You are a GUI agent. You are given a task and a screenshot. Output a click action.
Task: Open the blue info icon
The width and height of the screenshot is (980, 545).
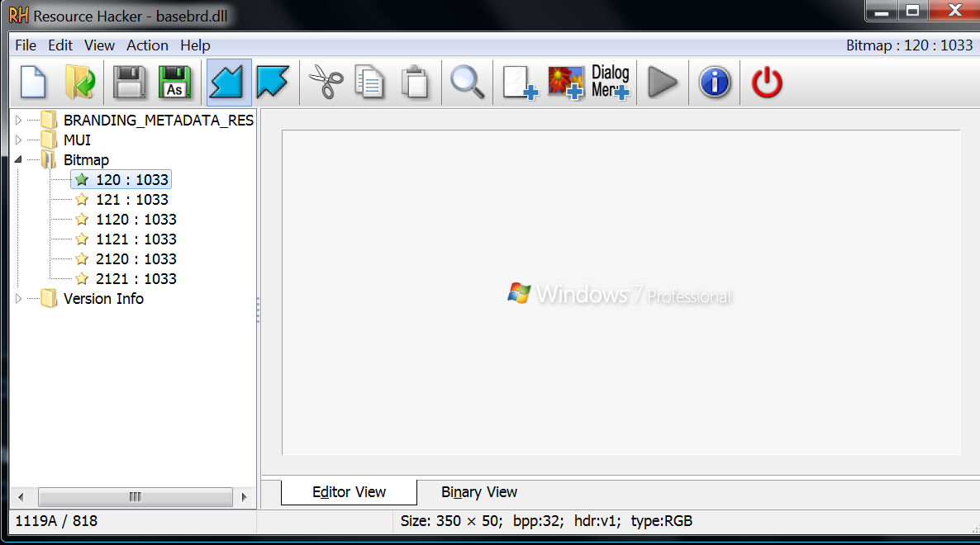(x=715, y=83)
